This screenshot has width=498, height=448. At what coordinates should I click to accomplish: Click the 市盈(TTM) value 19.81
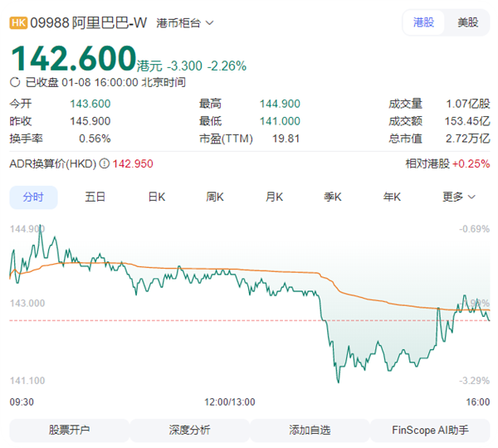click(x=286, y=139)
